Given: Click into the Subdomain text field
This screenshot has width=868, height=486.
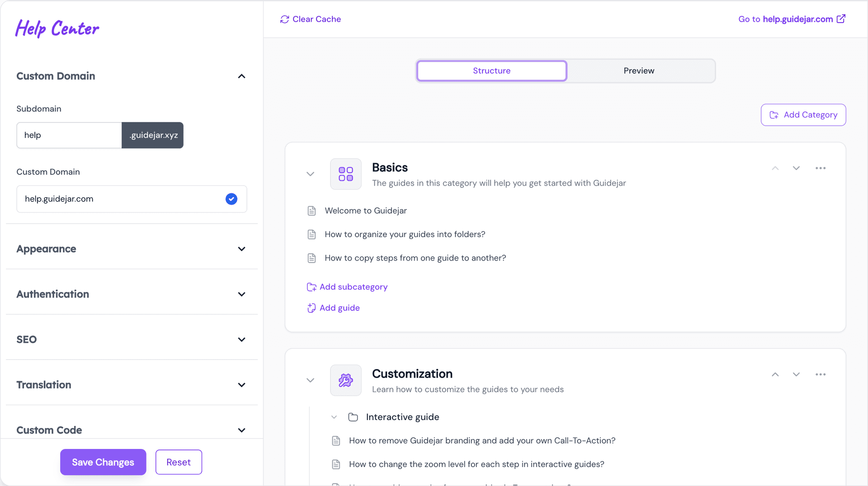Looking at the screenshot, I should [69, 135].
